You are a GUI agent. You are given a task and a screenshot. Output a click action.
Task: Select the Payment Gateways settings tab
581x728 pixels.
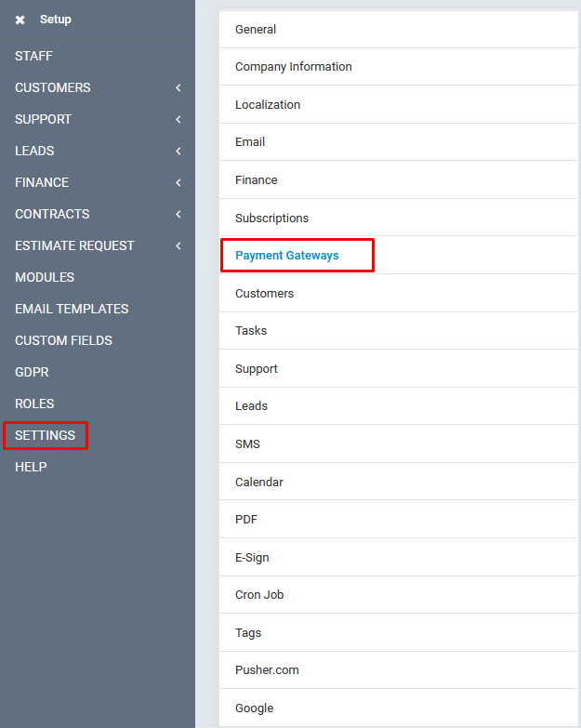click(x=287, y=256)
